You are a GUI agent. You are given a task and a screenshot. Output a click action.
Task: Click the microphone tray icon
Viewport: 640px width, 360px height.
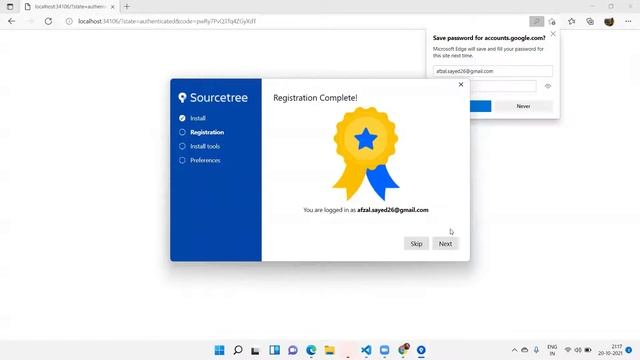536,350
